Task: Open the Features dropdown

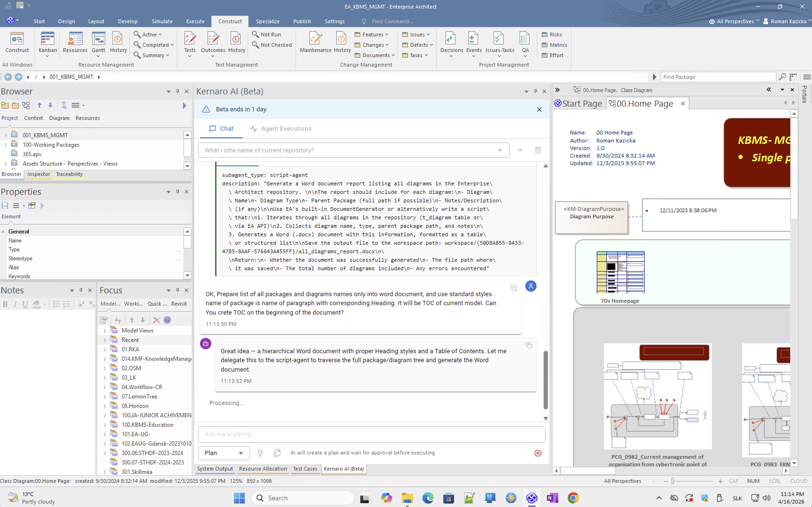Action: click(x=372, y=34)
